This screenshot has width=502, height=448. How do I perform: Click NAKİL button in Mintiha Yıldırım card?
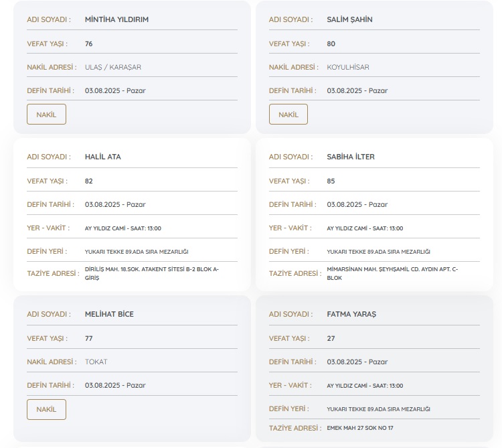(46, 115)
